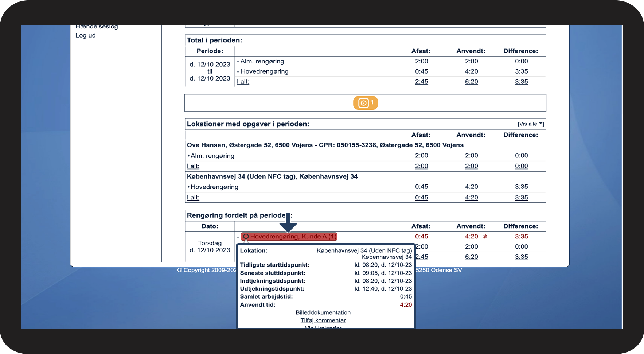Click Københavnsvej 34 I alt Afsat 0:45

(422, 197)
